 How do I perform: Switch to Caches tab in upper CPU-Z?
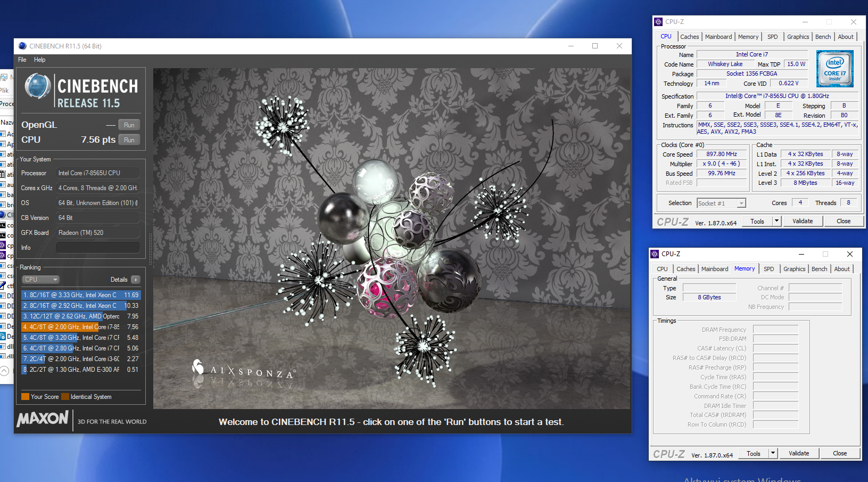click(689, 37)
